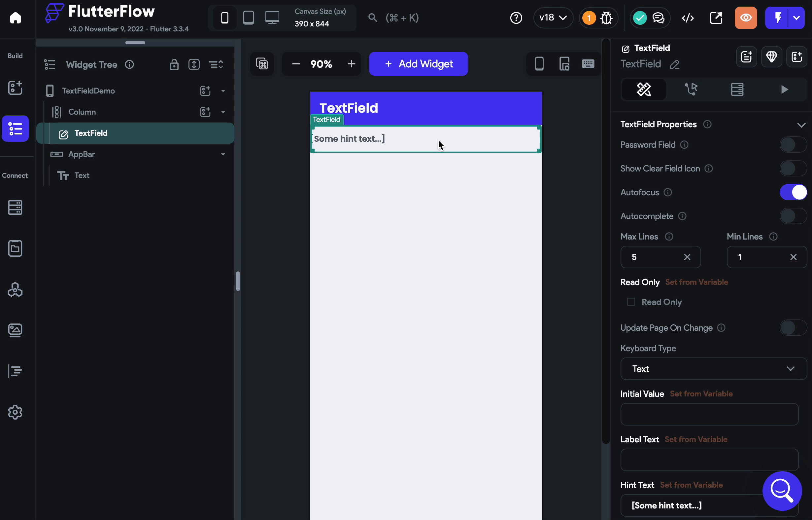The height and width of the screenshot is (520, 812).
Task: Open the help question mark
Action: pos(516,18)
